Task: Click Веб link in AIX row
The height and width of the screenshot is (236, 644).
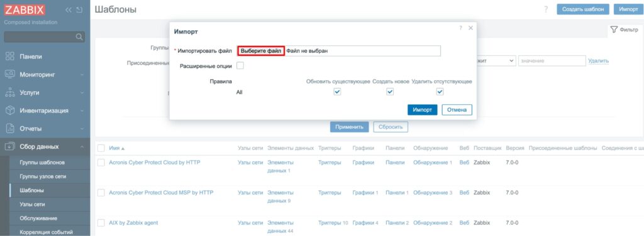Action: [464, 223]
